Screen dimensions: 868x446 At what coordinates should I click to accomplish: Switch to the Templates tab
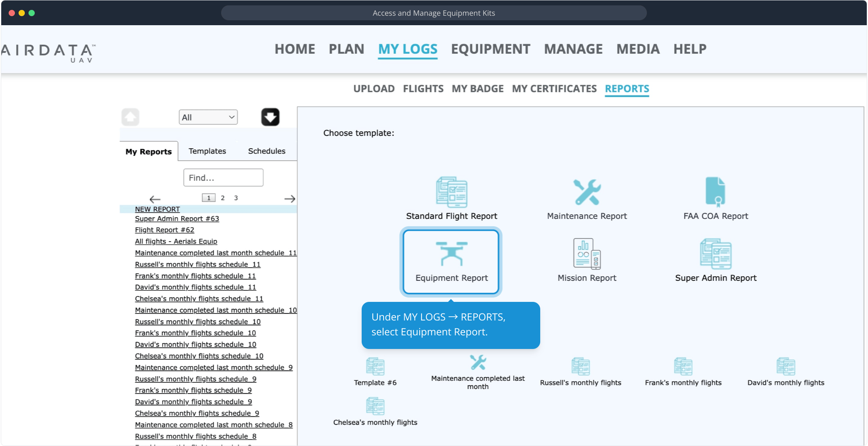tap(207, 151)
